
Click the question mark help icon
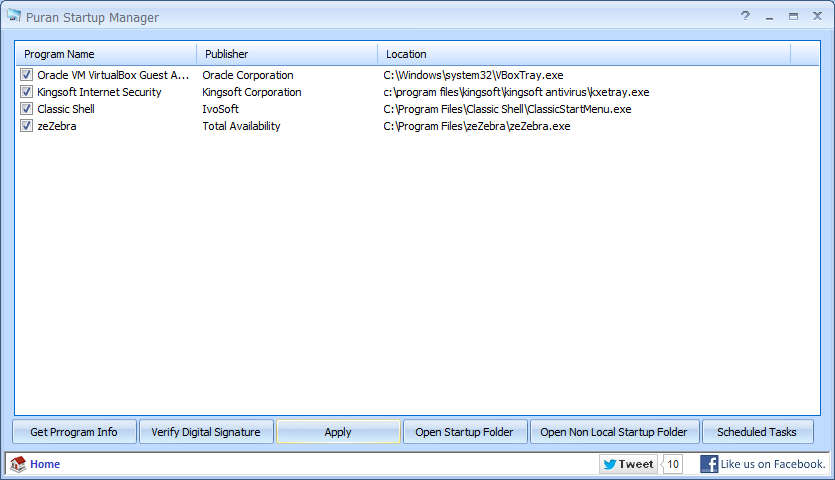745,17
